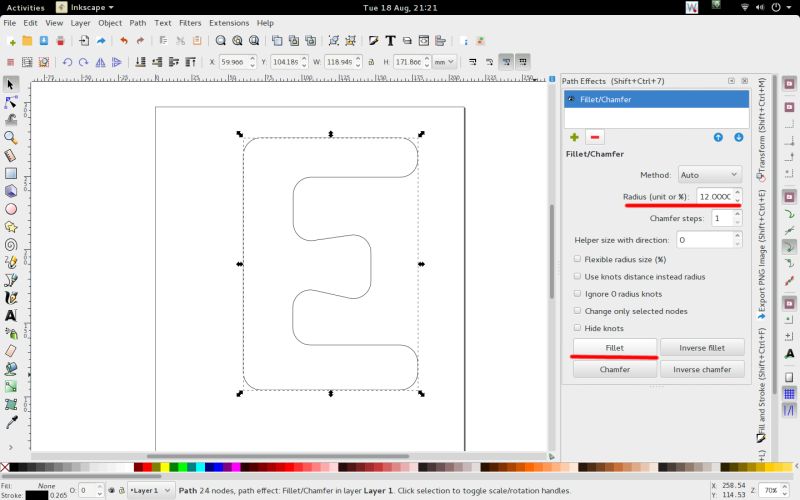Open the Object menu

pos(110,23)
